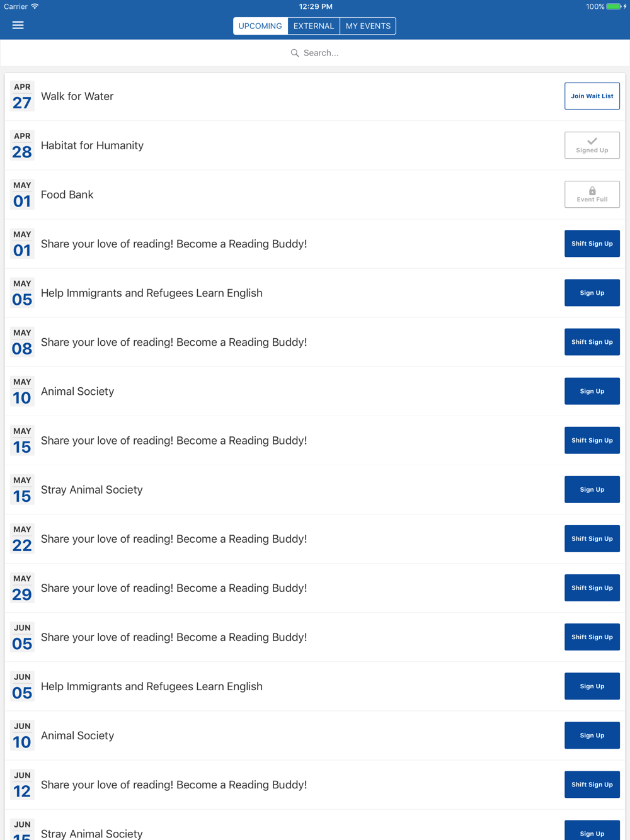Screen dimensions: 630x840
Task: Tap the May 10 date badge
Action: 22,391
